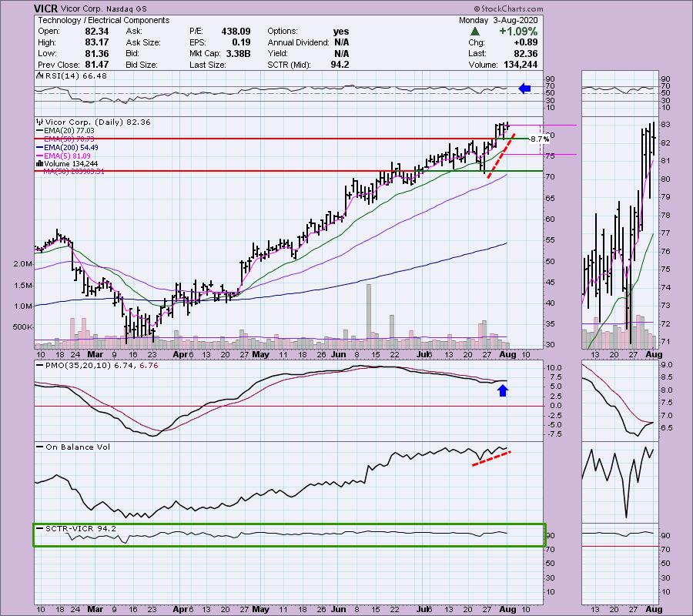Click the Chg value +0.89
Viewport: 693px width, 616px height.
click(x=525, y=42)
